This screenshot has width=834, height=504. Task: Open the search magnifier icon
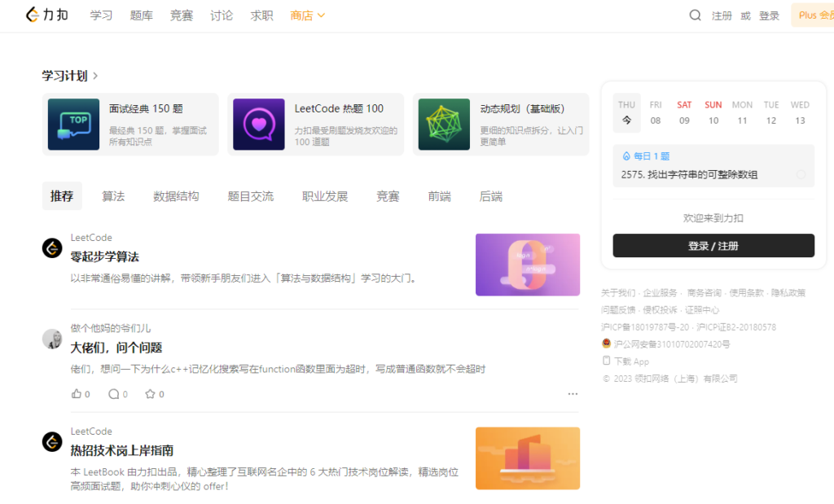pyautogui.click(x=695, y=15)
